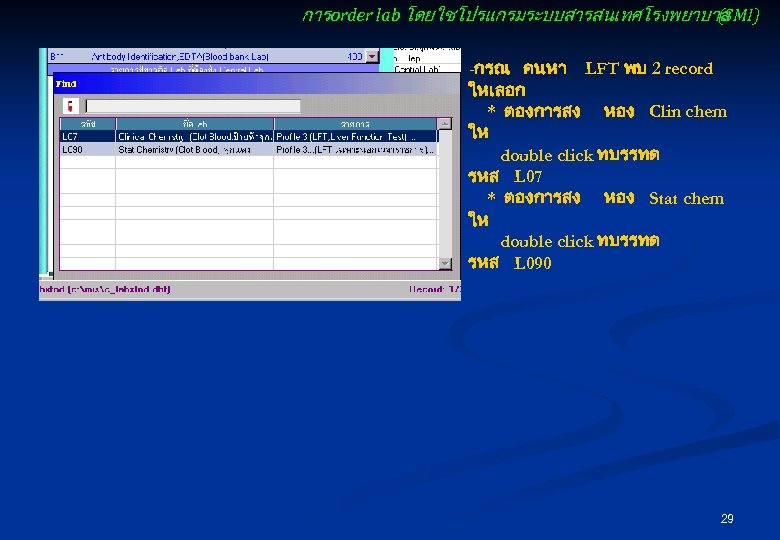Click the Antibody Identification EDTA Blood bank field
Viewport: 780px width, 540px height.
pos(206,56)
